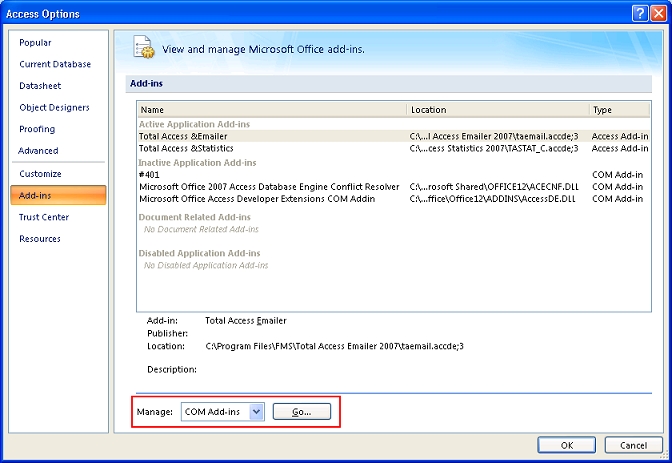Screen dimensions: 672x463
Task: Open the Popular options category
Action: tap(35, 42)
